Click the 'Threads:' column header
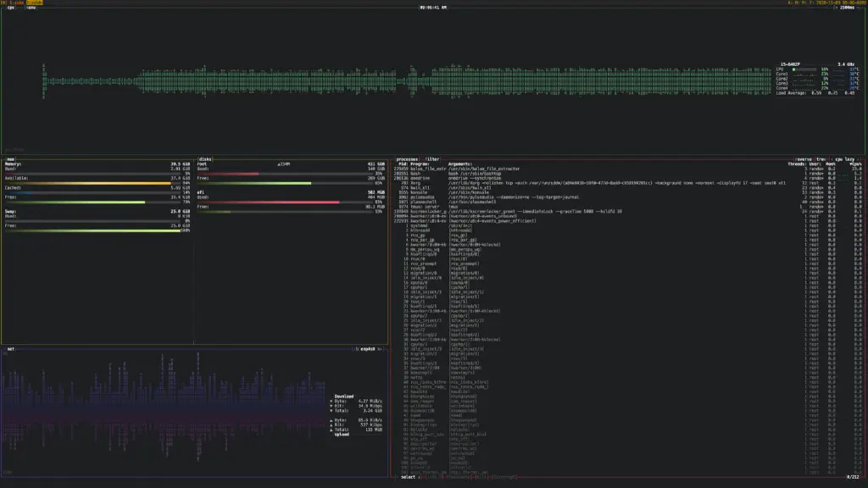The width and height of the screenshot is (868, 488). (x=797, y=164)
